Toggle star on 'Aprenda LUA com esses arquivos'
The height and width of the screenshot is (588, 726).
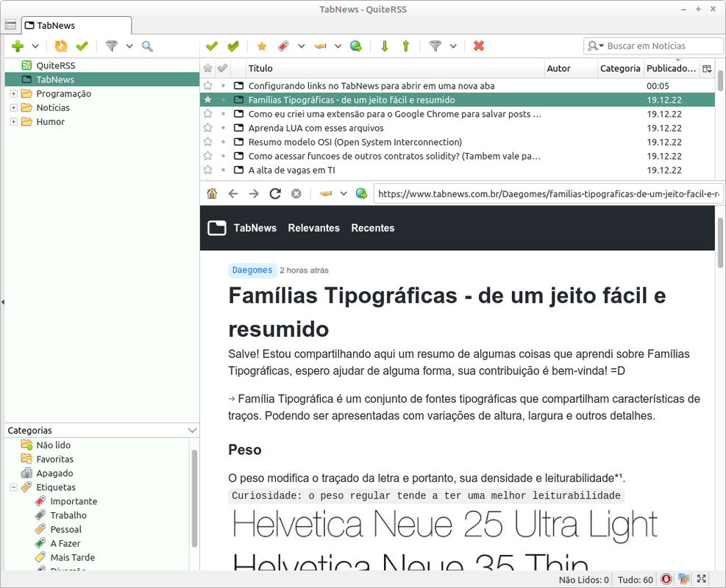click(x=208, y=128)
